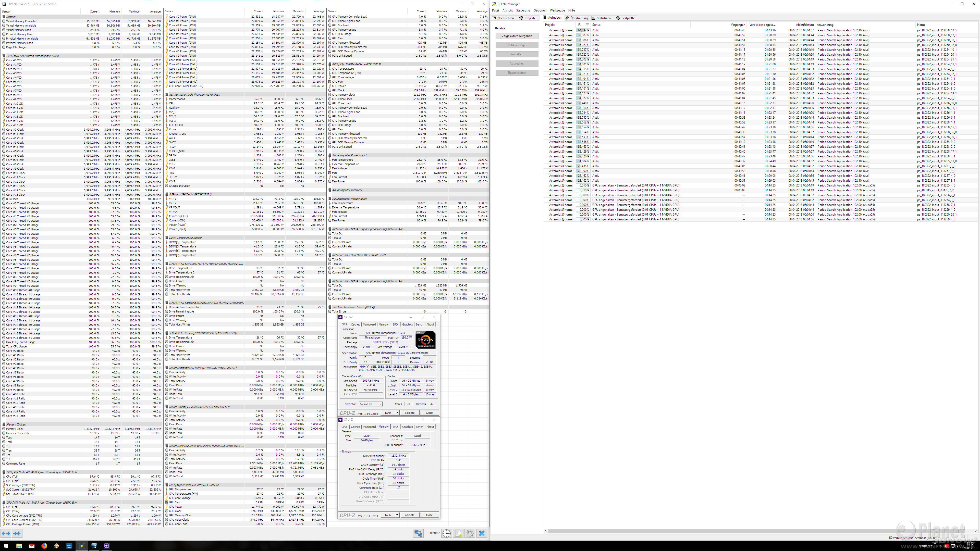Screen dimensions: 980x551
Task: Open File Explorer from taskbar
Action: point(19,546)
